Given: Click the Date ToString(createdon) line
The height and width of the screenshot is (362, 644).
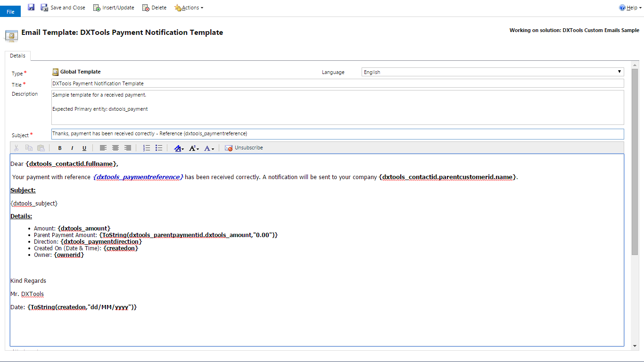Looking at the screenshot, I should pos(74,307).
